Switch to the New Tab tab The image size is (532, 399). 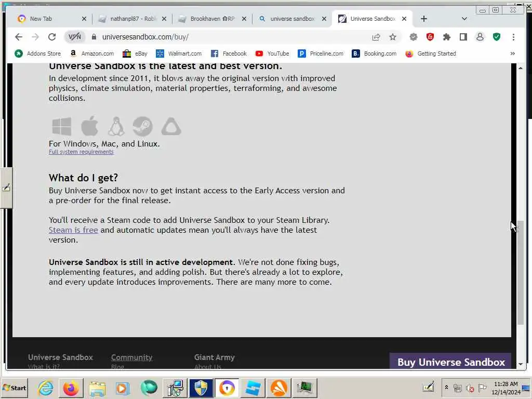51,19
